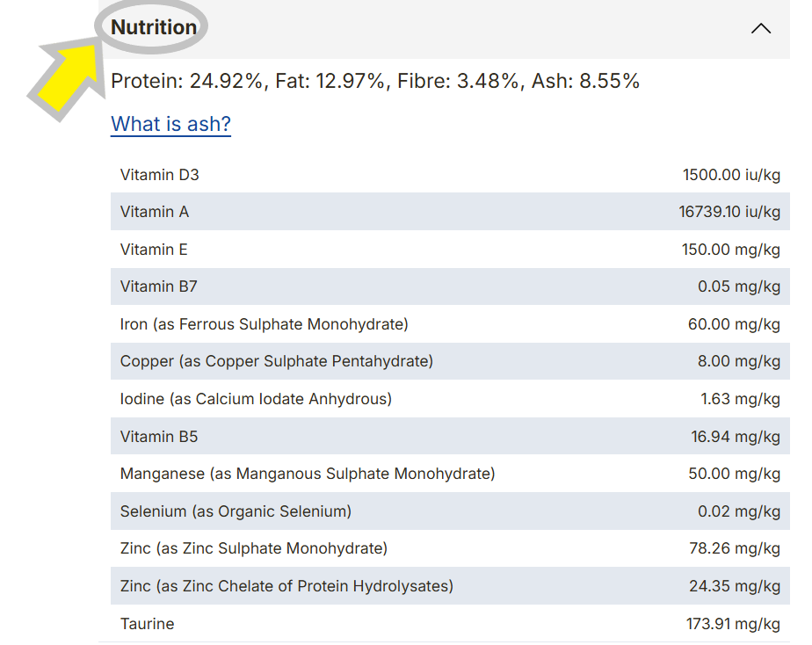Select the Vitamin A row

(x=450, y=212)
